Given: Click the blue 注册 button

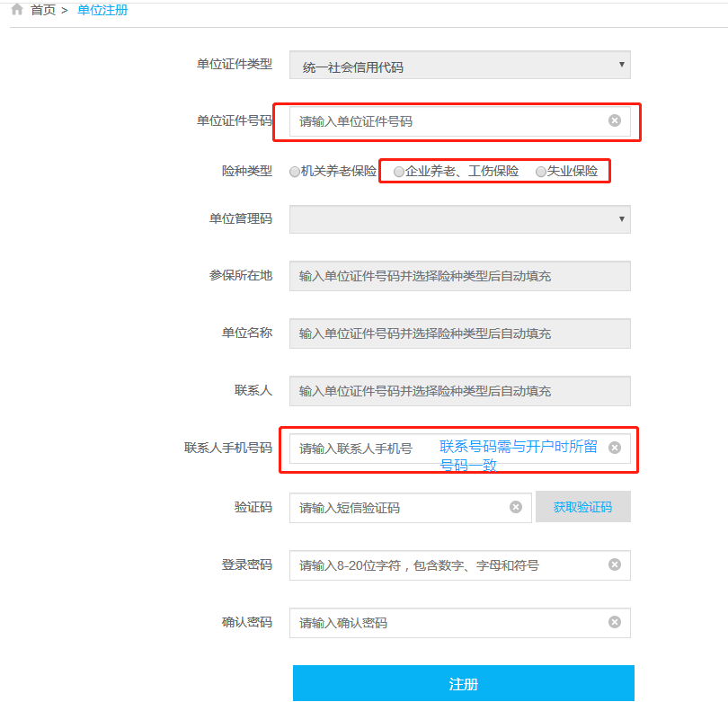Looking at the screenshot, I should (x=464, y=683).
